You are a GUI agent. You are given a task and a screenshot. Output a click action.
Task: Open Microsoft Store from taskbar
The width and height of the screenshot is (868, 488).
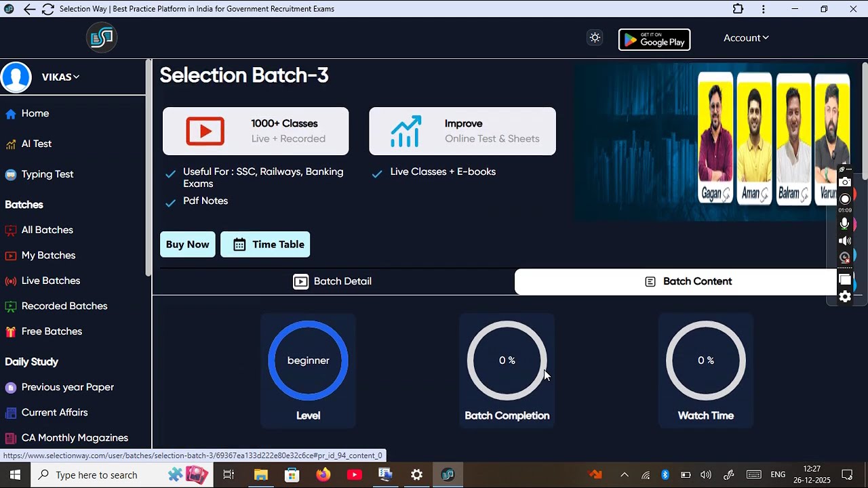point(292,474)
